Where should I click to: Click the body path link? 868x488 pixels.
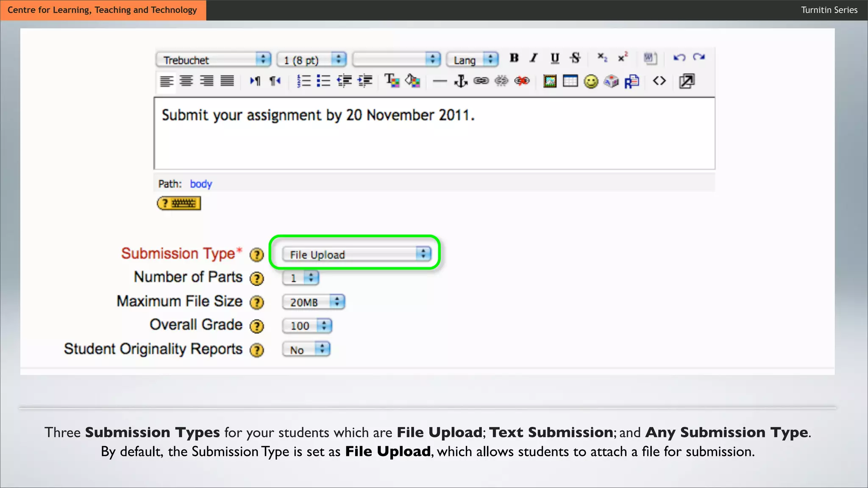coord(201,184)
